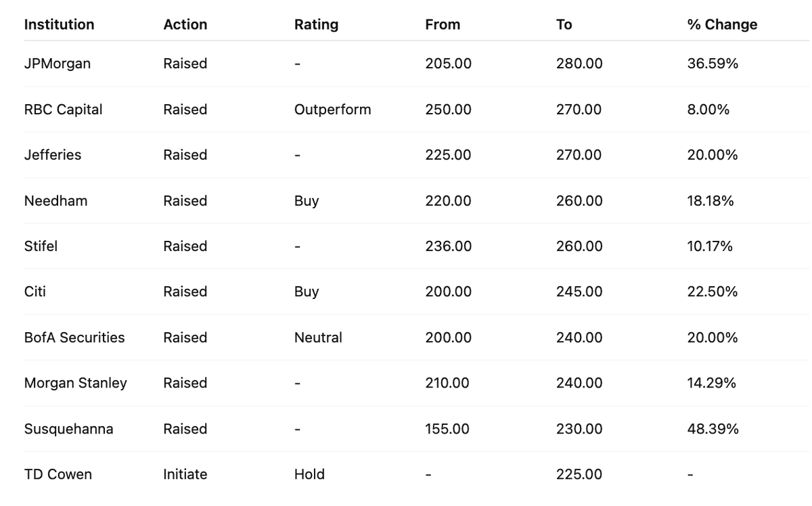Click the Action column header
812x506 pixels.
coord(185,24)
